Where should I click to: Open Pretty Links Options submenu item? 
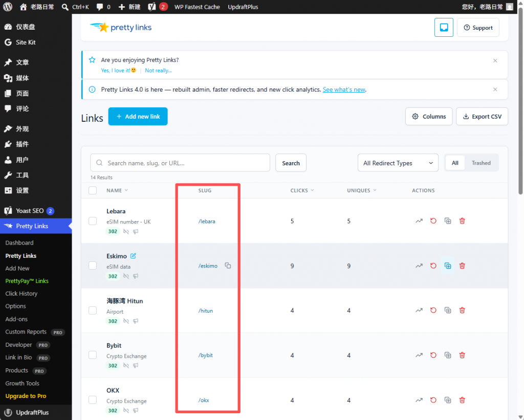click(15, 306)
